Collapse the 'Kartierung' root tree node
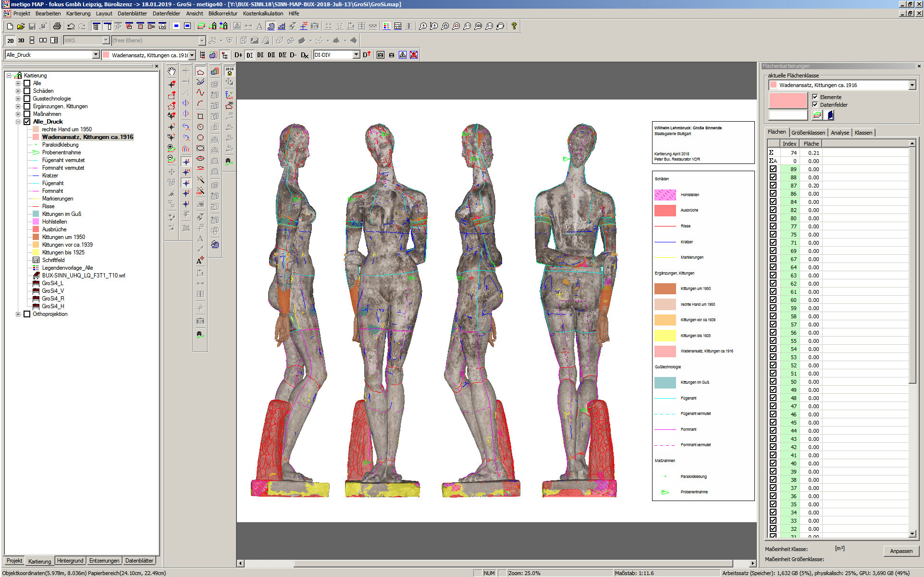Image resolution: width=924 pixels, height=577 pixels. point(9,75)
